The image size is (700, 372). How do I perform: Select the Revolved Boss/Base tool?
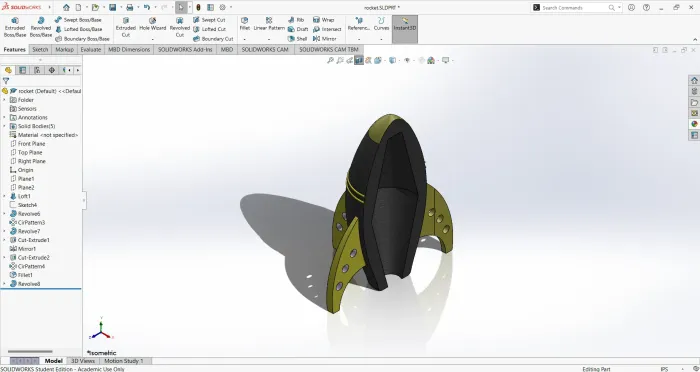click(41, 27)
